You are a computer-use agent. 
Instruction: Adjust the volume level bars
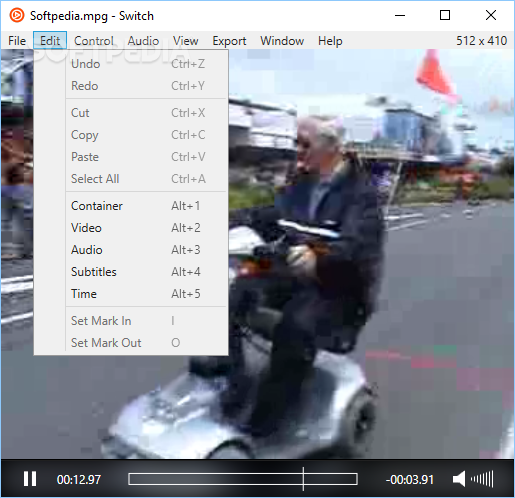[x=482, y=479]
